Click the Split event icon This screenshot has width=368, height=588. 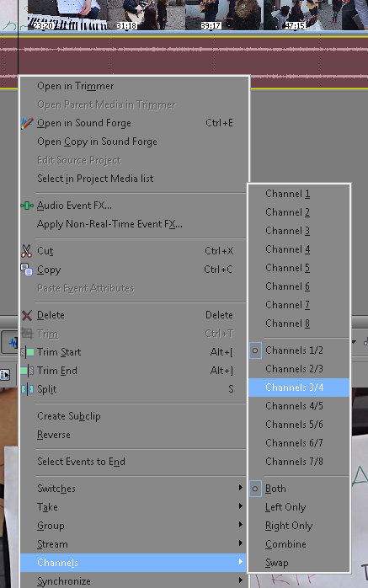[x=27, y=389]
